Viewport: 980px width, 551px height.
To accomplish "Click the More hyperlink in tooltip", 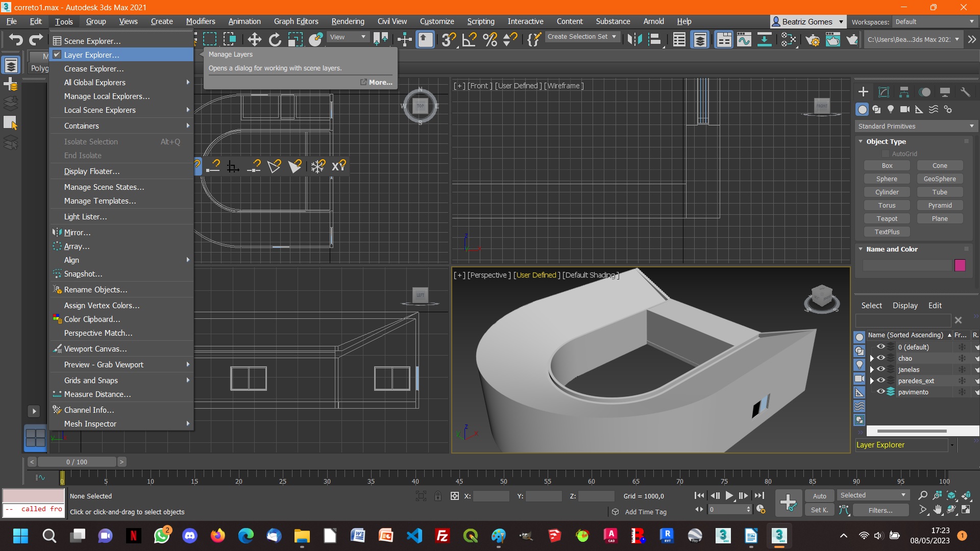I will pos(380,82).
